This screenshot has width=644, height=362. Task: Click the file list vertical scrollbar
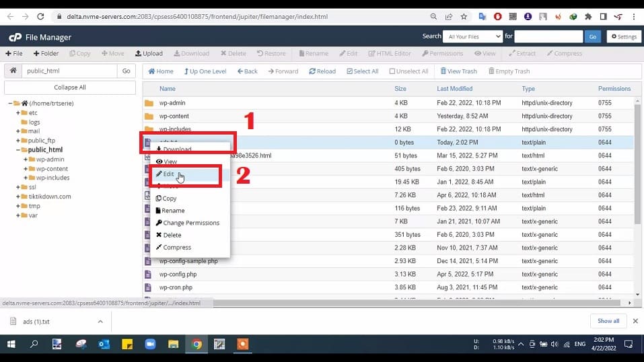pyautogui.click(x=637, y=168)
